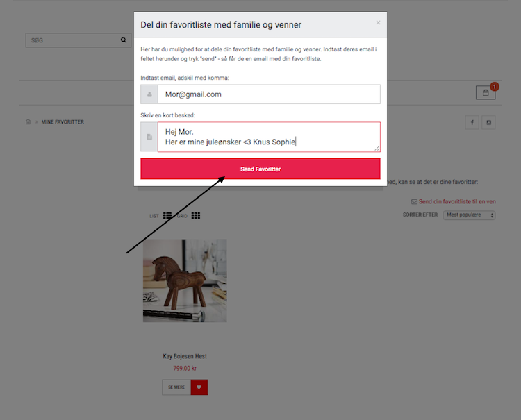Switch to grid view icon
This screenshot has height=420, width=521.
[x=196, y=215]
